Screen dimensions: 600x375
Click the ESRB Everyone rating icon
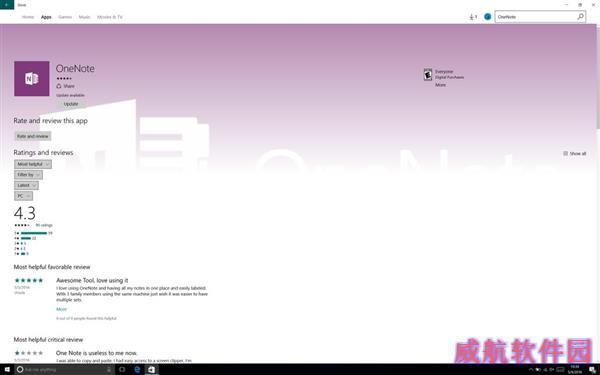pyautogui.click(x=428, y=75)
